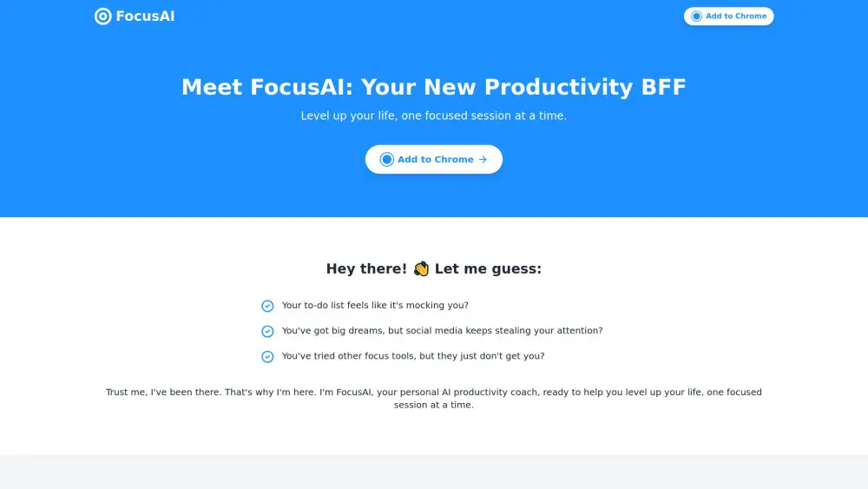Screen dimensions: 868x489
Task: Click the Chrome icon in hero button
Action: [387, 160]
